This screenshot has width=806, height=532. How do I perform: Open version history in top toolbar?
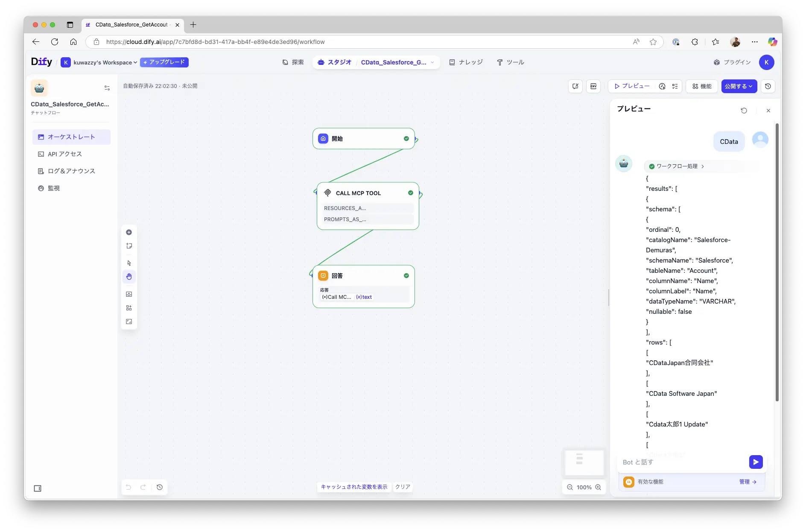pyautogui.click(x=768, y=86)
